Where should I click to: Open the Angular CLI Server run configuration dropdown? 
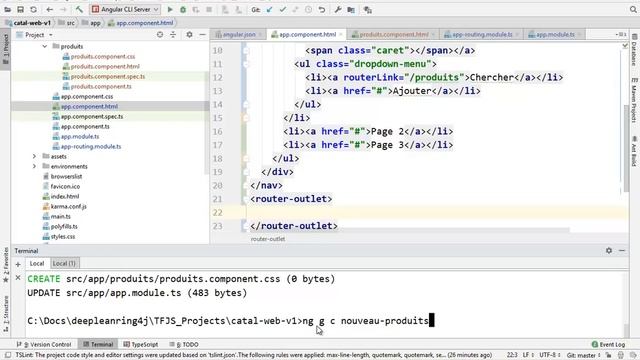[125, 9]
